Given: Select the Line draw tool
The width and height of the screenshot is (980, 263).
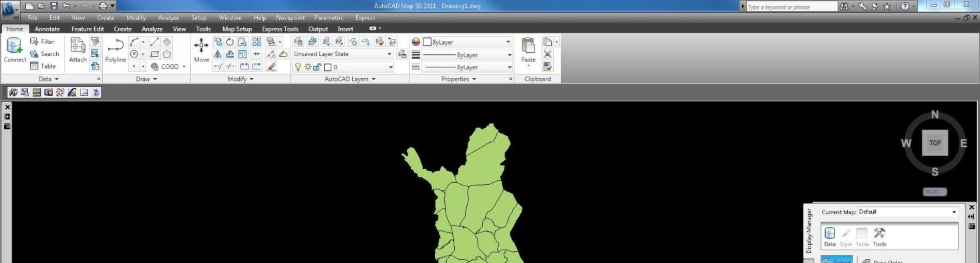Looking at the screenshot, I should point(154,42).
